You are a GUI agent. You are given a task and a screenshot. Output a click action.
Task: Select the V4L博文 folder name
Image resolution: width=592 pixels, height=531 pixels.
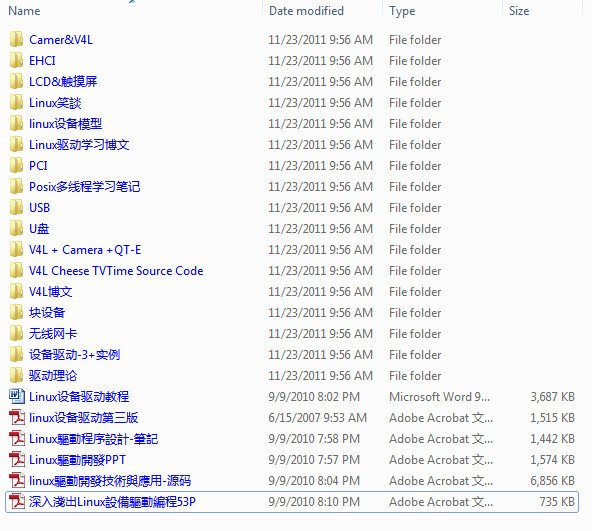pyautogui.click(x=51, y=292)
